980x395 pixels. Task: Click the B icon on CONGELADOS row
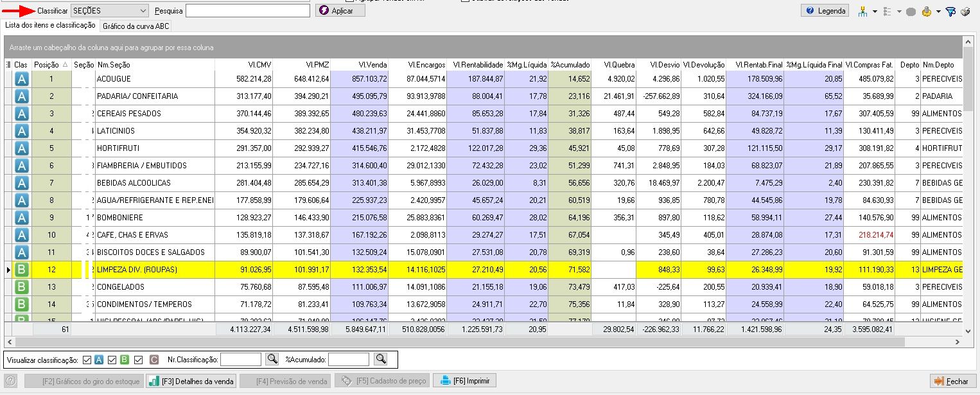click(21, 287)
